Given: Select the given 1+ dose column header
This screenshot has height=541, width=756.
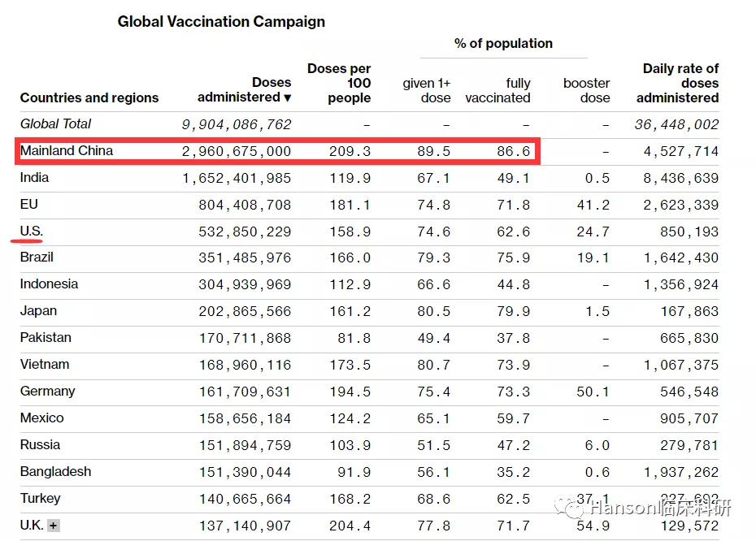Looking at the screenshot, I should [x=427, y=90].
